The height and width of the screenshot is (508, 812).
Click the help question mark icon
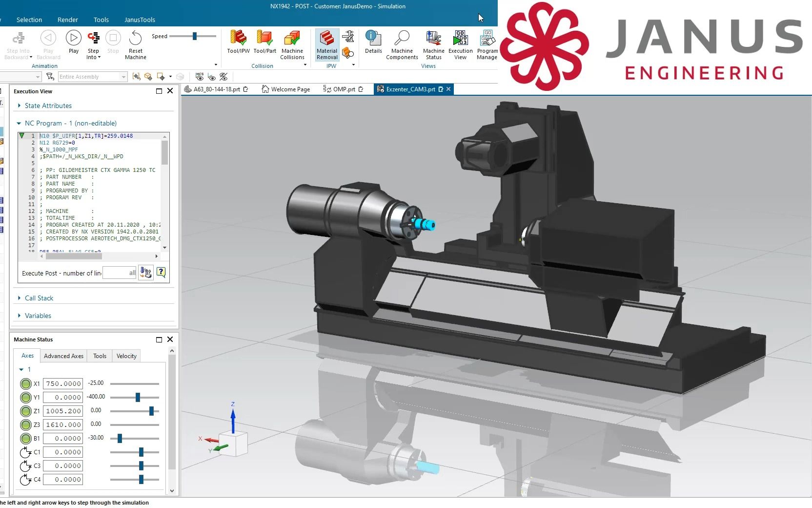[x=161, y=272]
